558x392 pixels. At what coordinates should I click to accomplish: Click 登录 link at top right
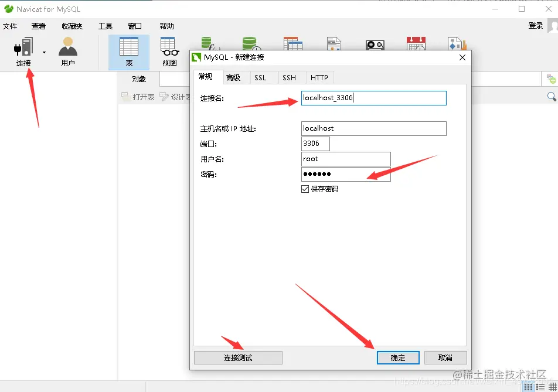pyautogui.click(x=536, y=26)
